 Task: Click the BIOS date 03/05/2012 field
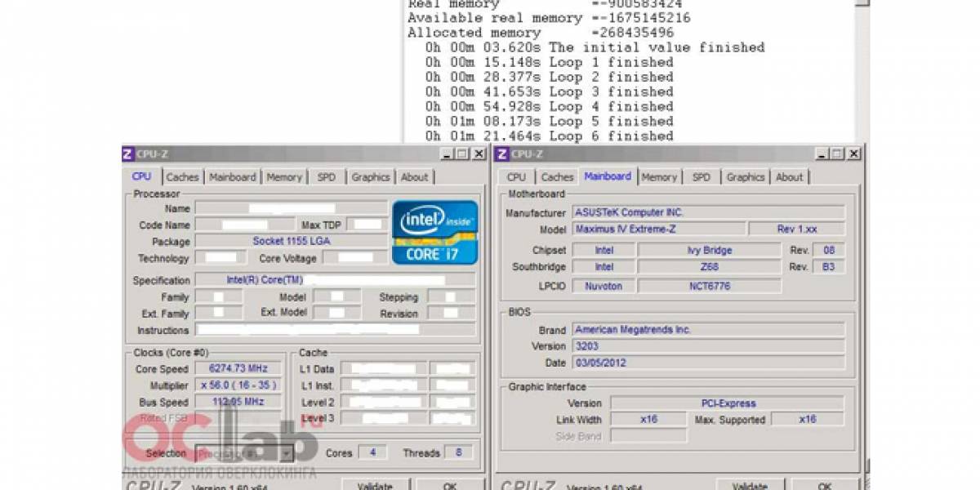[708, 363]
